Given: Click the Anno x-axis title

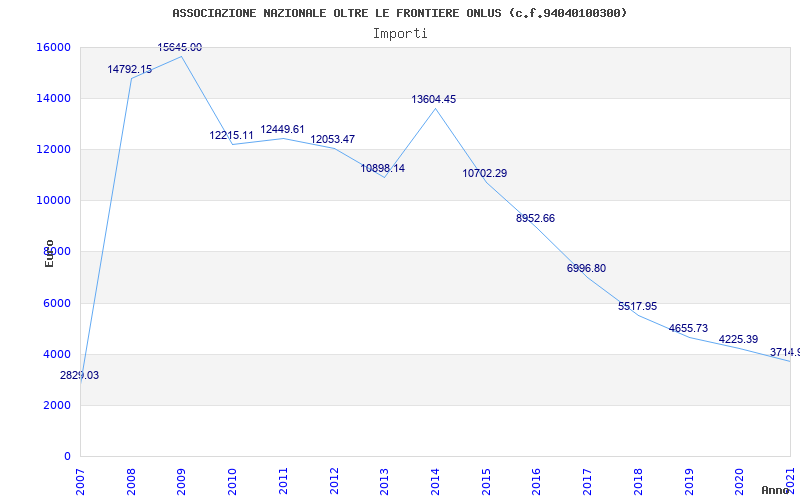Looking at the screenshot, I should 776,490.
